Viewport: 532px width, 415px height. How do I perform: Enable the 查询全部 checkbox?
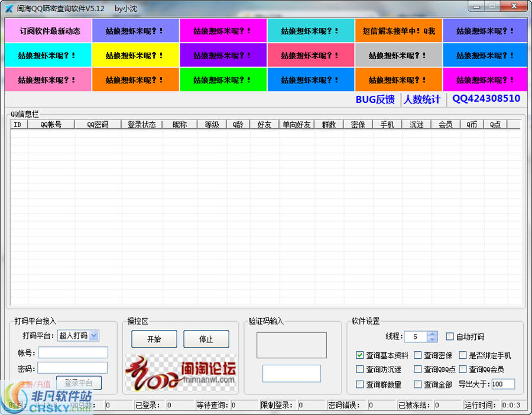418,384
